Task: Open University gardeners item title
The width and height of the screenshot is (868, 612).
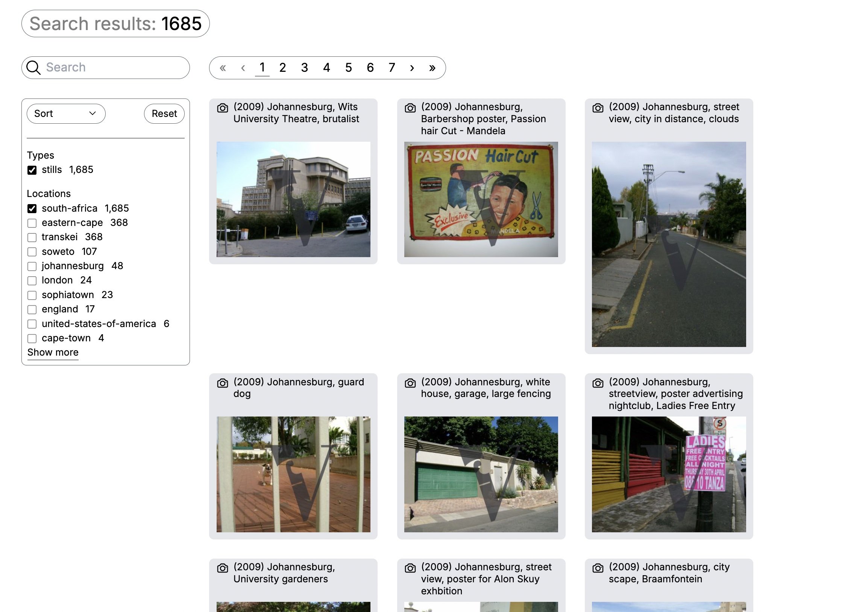Action: tap(284, 573)
